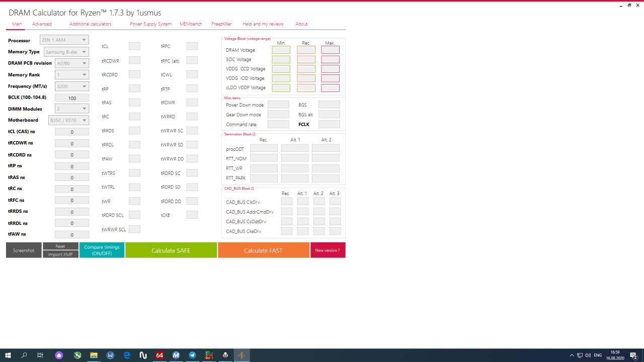Expand the DIMM Modules dropdown

(x=72, y=109)
